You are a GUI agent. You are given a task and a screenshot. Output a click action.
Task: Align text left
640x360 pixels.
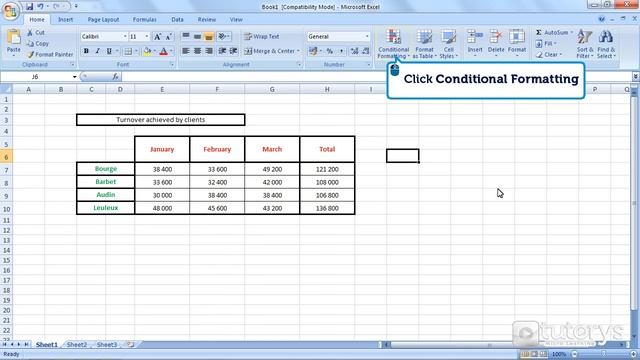(186, 51)
